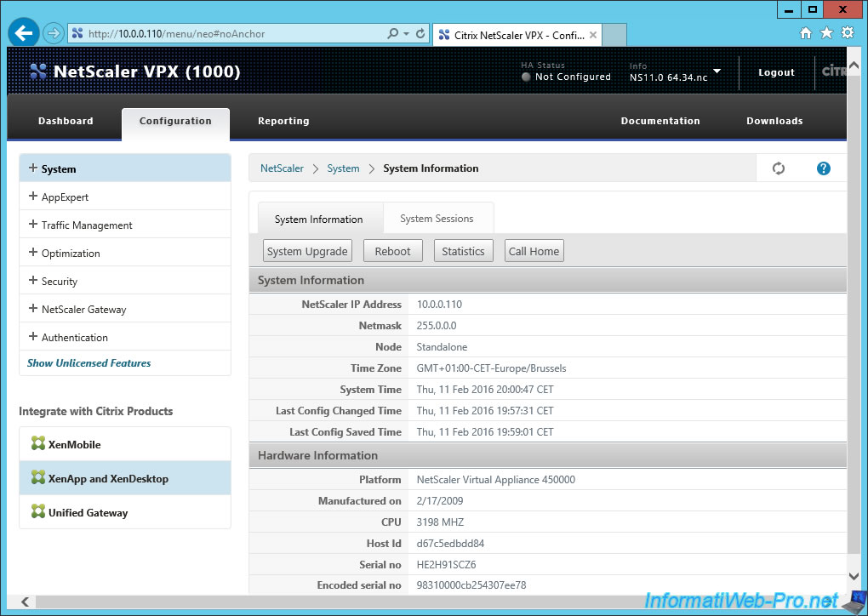
Task: Expand the Traffic Management node
Action: pyautogui.click(x=33, y=225)
